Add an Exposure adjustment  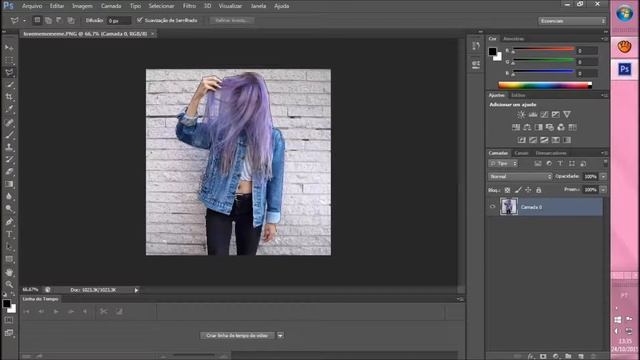point(556,115)
